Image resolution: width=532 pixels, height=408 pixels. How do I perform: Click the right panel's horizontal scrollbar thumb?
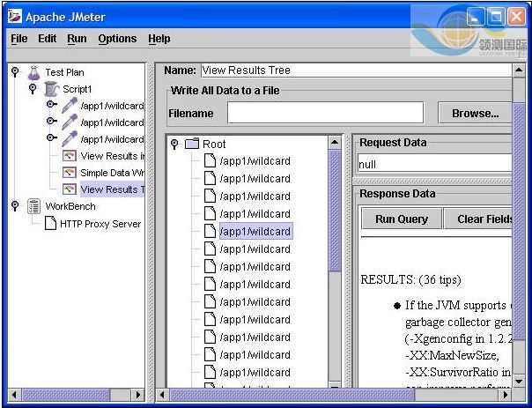point(292,395)
